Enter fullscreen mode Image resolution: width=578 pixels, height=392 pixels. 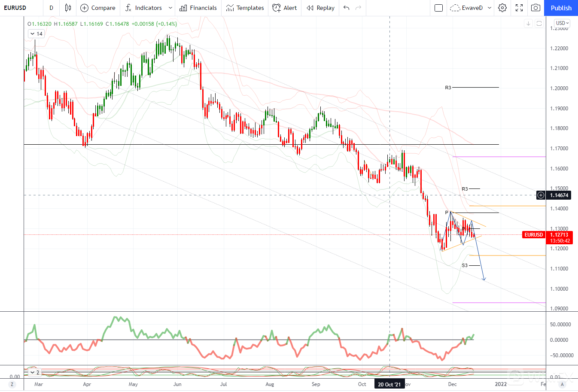click(519, 8)
